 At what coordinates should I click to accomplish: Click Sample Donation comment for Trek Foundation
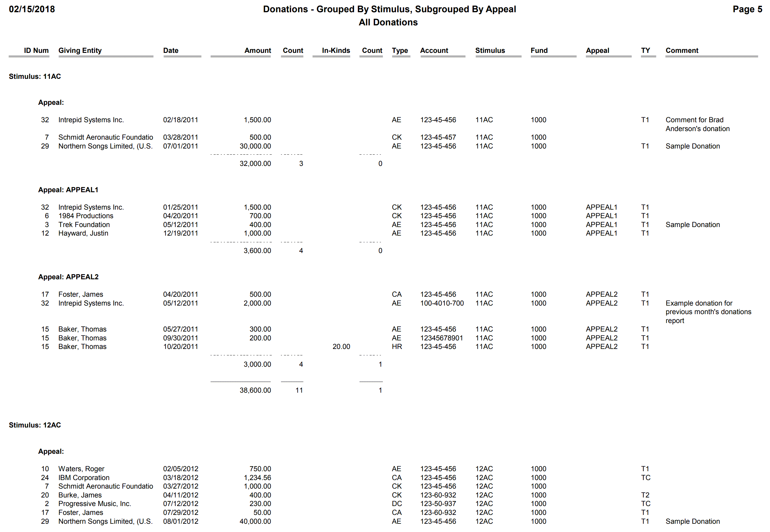coord(693,224)
